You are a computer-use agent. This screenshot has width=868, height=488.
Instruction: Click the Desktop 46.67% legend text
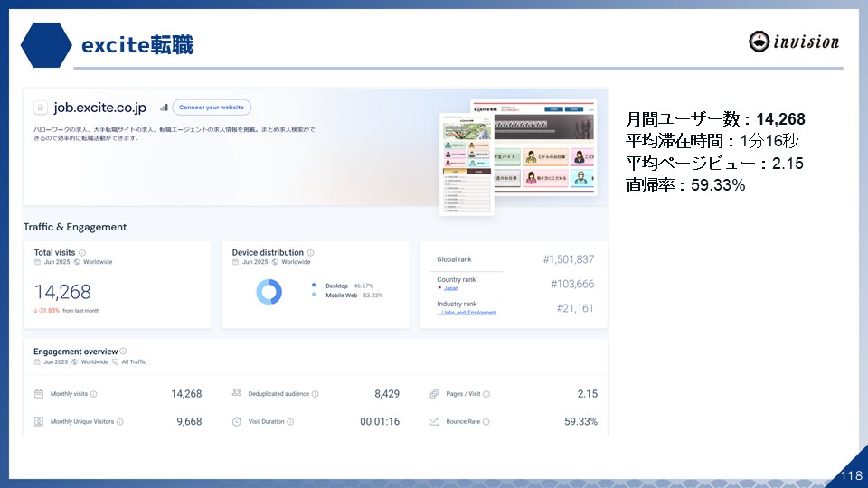coord(349,286)
